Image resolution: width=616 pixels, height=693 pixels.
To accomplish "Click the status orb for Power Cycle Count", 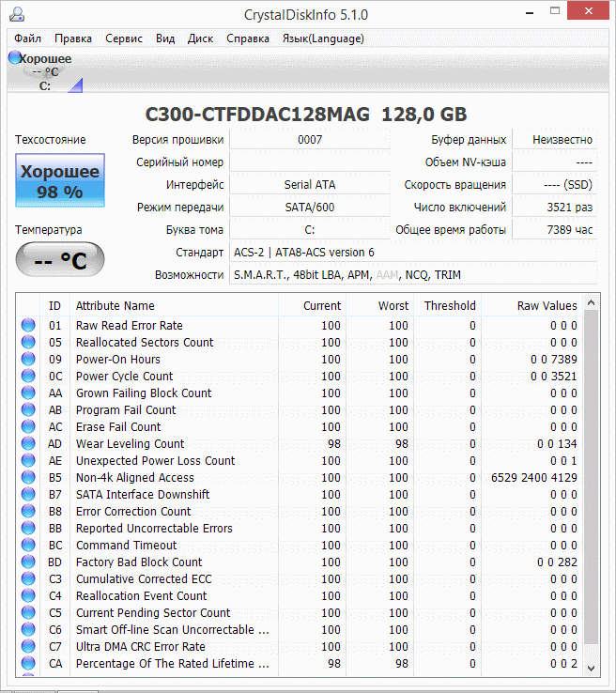I will 28,376.
